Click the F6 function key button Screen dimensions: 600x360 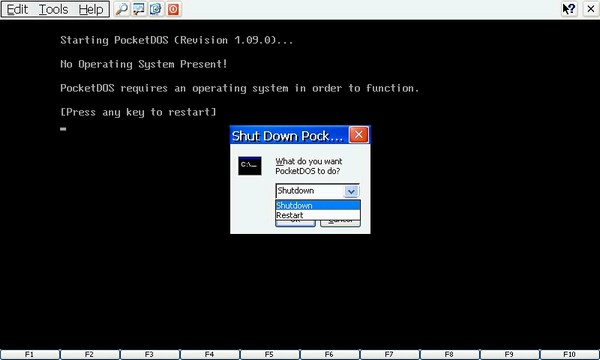329,355
